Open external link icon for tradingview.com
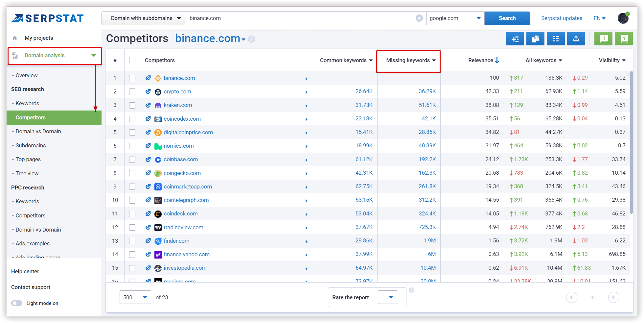Image resolution: width=644 pixels, height=323 pixels. click(148, 227)
